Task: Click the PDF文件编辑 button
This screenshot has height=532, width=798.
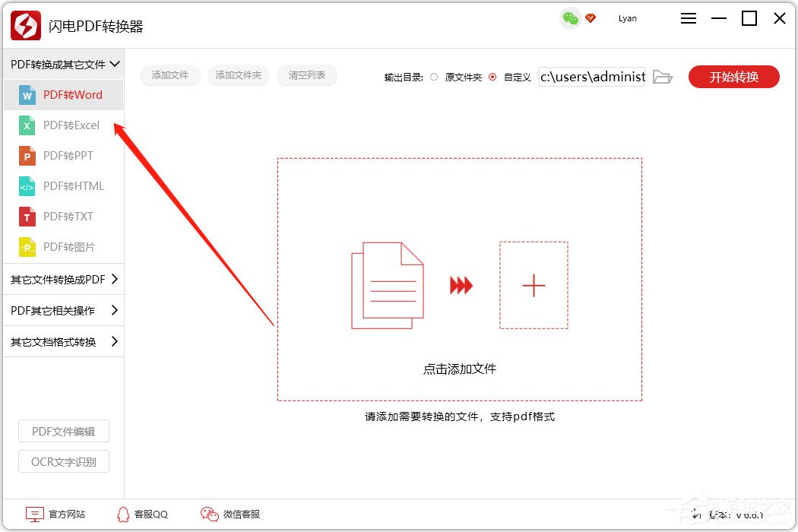Action: coord(64,431)
